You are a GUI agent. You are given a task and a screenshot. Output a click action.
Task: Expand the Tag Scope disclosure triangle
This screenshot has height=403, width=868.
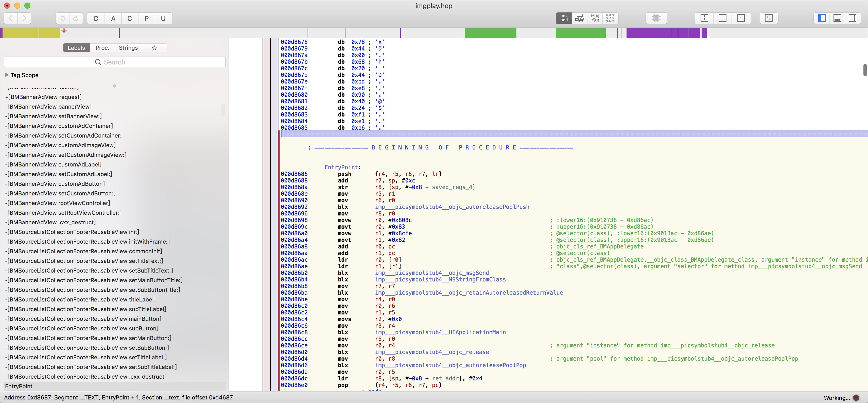[x=6, y=75]
